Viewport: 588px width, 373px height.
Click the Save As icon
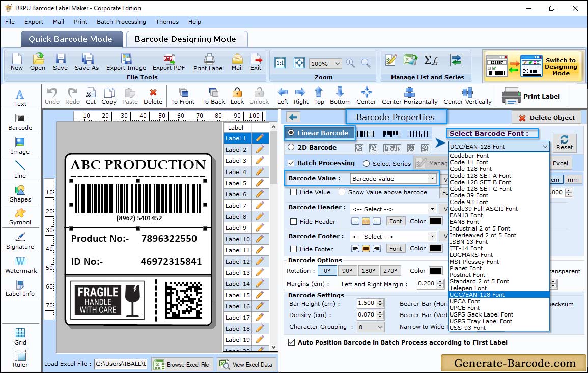coord(87,62)
